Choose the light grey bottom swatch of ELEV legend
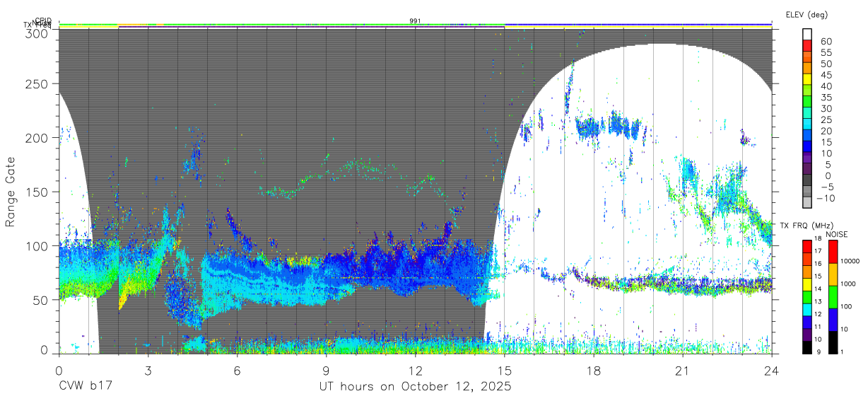 pos(807,203)
